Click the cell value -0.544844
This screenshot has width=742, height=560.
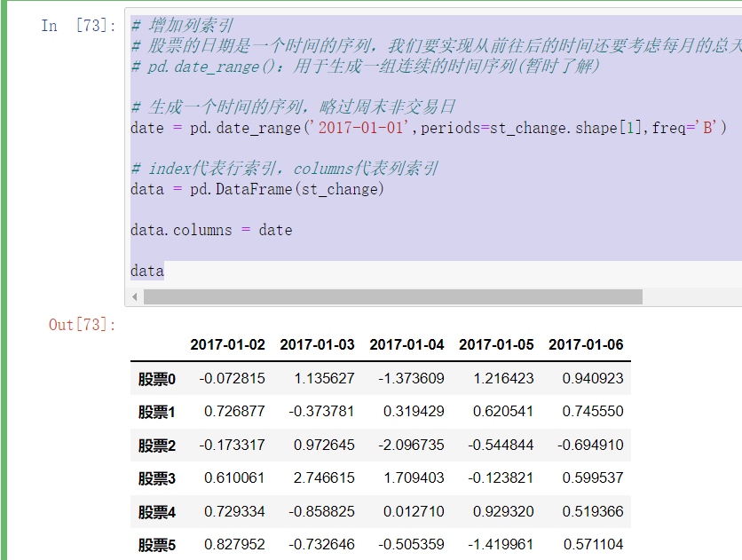click(x=501, y=445)
